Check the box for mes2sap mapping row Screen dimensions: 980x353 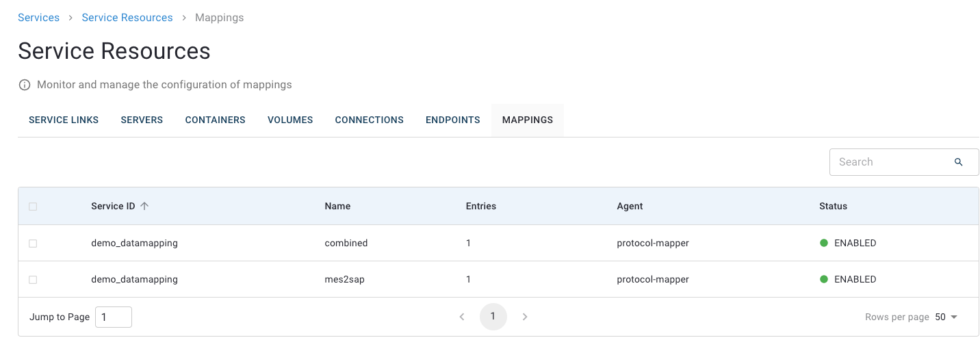[33, 279]
